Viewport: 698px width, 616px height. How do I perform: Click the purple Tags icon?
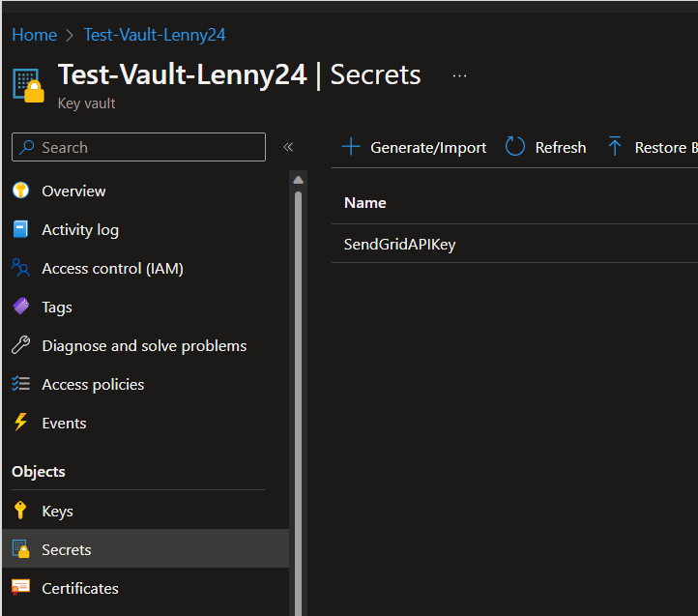(21, 307)
